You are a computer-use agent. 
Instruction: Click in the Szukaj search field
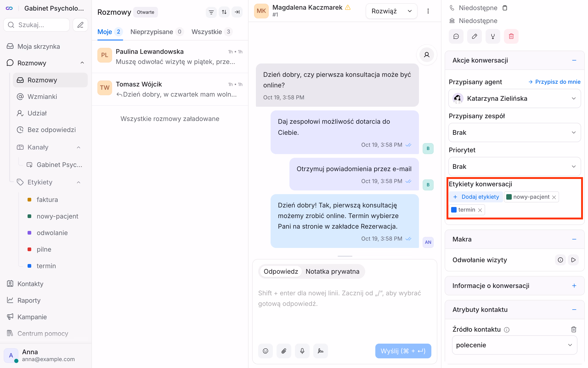37,25
